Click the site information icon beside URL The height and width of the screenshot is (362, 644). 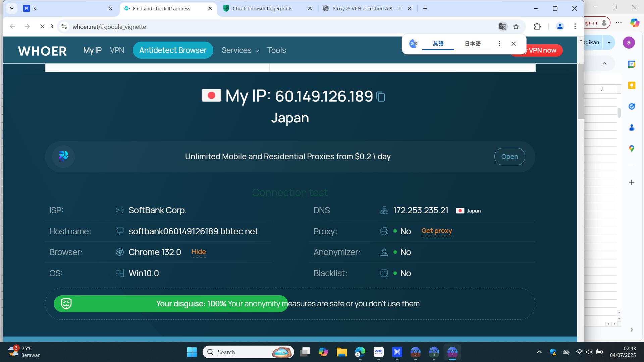coord(64,26)
